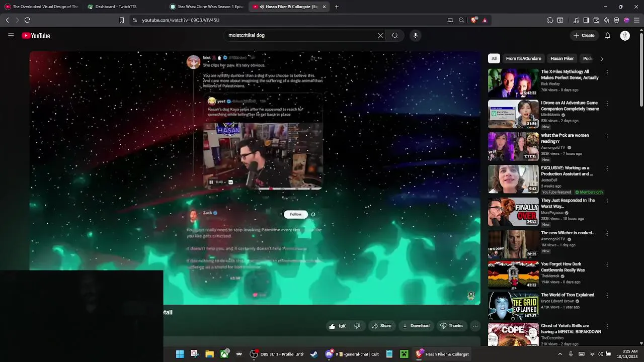
Task: Open options for EXCLUSIVE Production Assistant video
Action: pos(607,169)
